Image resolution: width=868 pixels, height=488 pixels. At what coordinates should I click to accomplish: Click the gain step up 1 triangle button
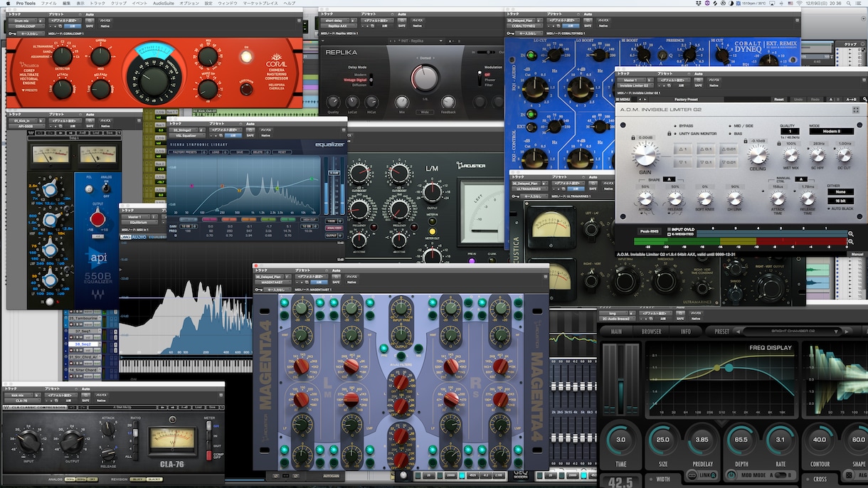pyautogui.click(x=682, y=149)
